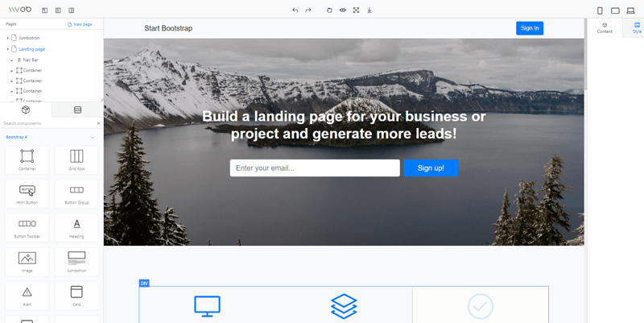Pick the Container component
The height and width of the screenshot is (323, 644).
[27, 159]
